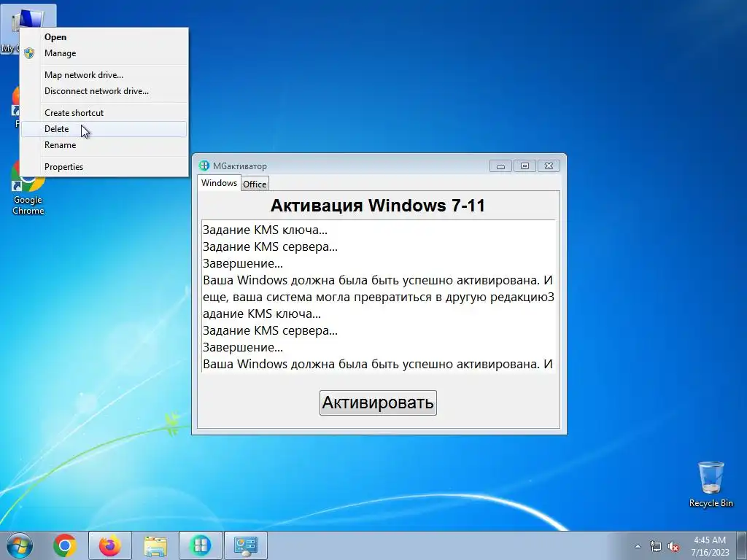The height and width of the screenshot is (560, 747).
Task: Open Properties from the context menu
Action: pos(104,167)
